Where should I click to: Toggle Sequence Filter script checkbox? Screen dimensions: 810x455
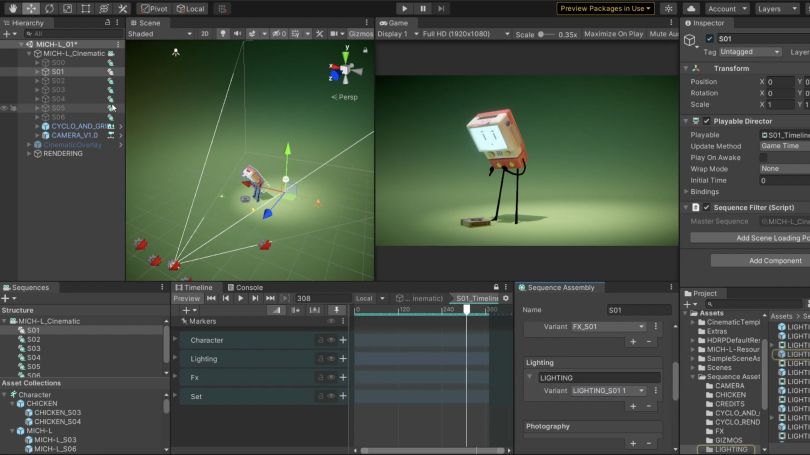[x=706, y=207]
